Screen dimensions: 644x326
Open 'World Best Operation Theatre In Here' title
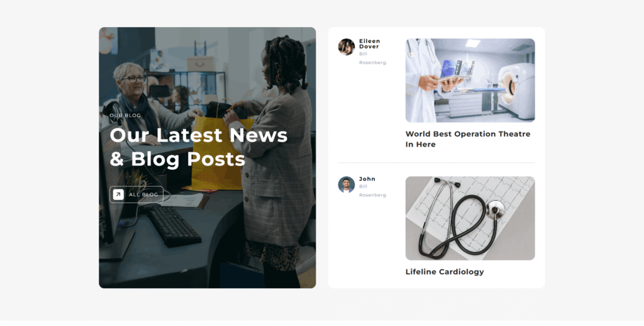click(468, 139)
